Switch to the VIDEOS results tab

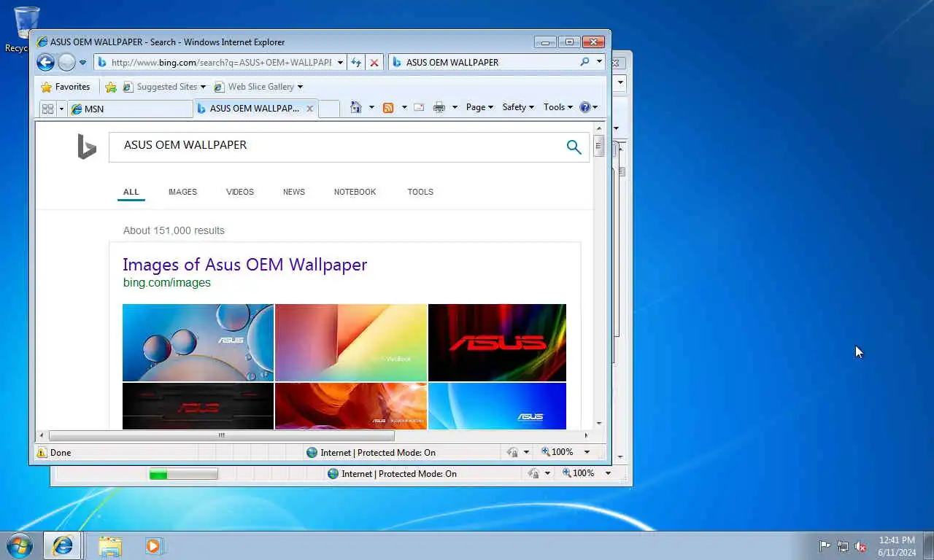(240, 192)
